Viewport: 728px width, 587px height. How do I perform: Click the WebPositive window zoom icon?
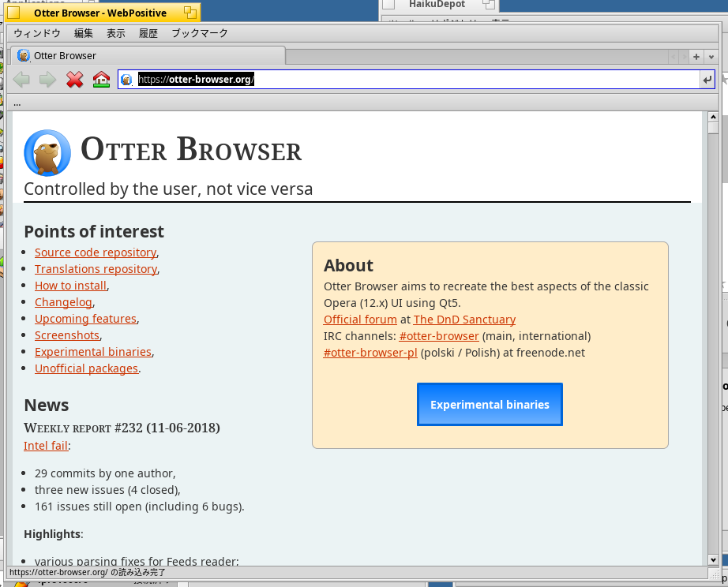click(190, 13)
